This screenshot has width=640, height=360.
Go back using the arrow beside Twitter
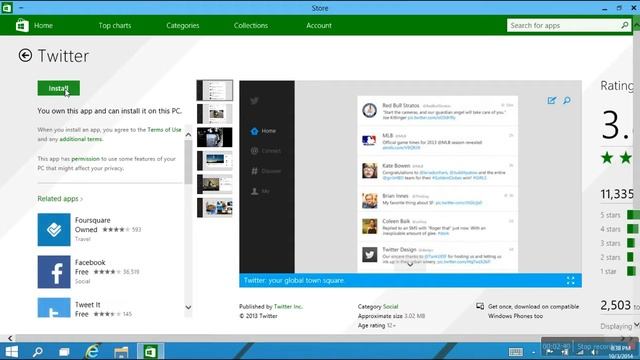(x=25, y=56)
